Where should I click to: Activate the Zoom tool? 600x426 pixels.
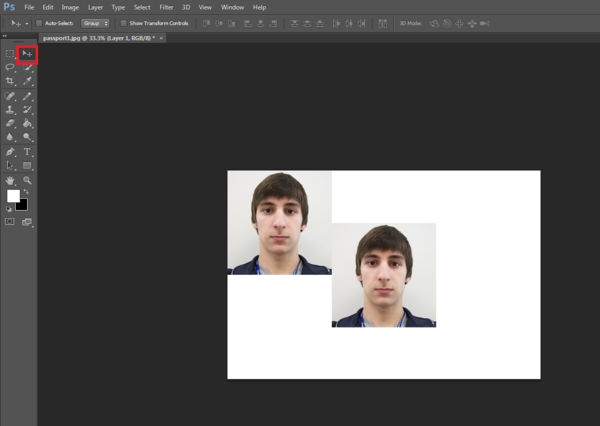point(27,180)
